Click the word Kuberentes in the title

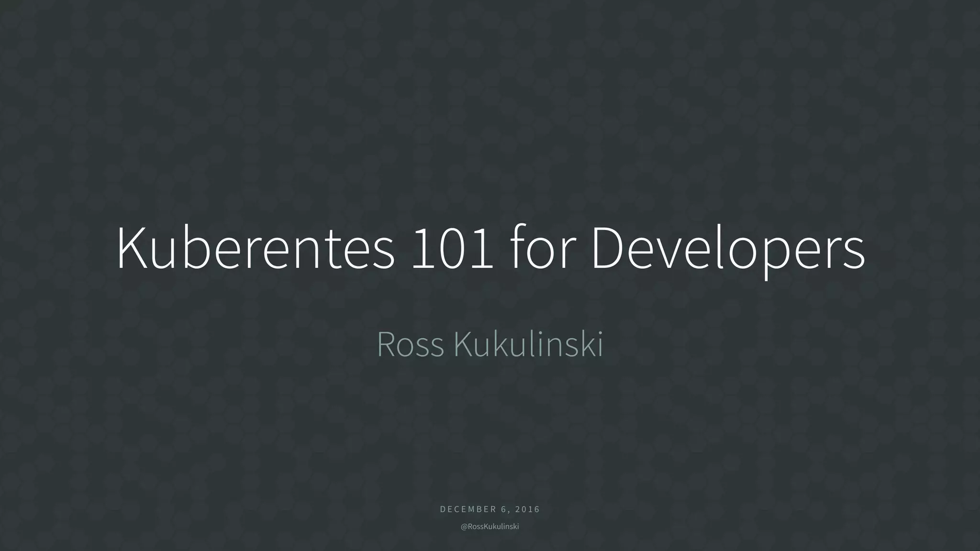point(256,249)
